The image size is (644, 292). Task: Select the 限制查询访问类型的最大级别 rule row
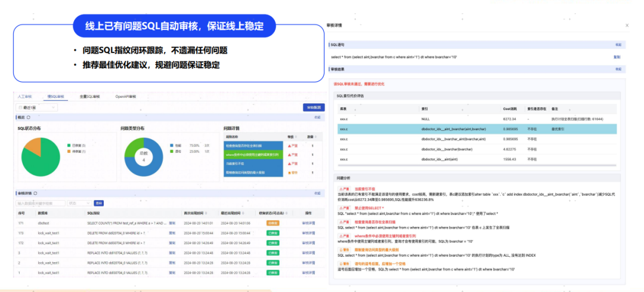254,173
